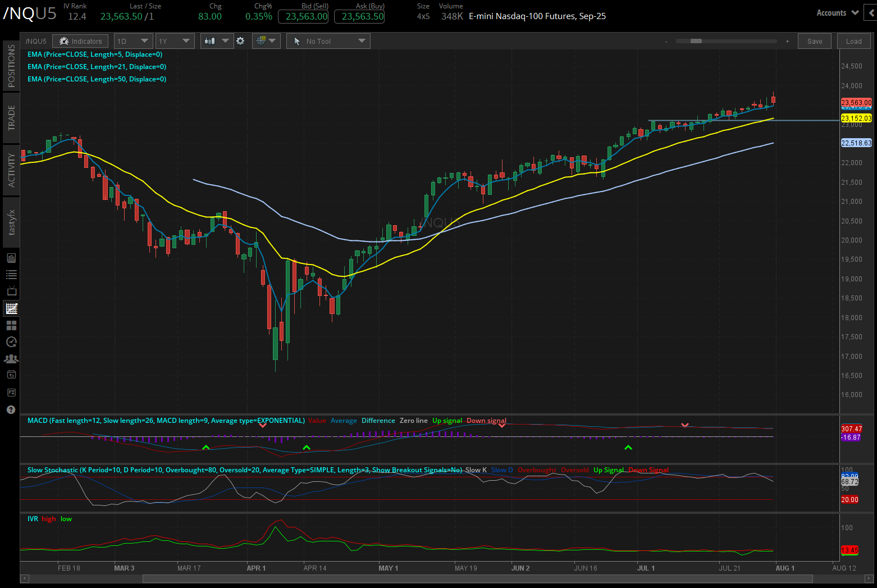
Task: Select the active grid chart icon in sidebar
Action: (x=11, y=308)
